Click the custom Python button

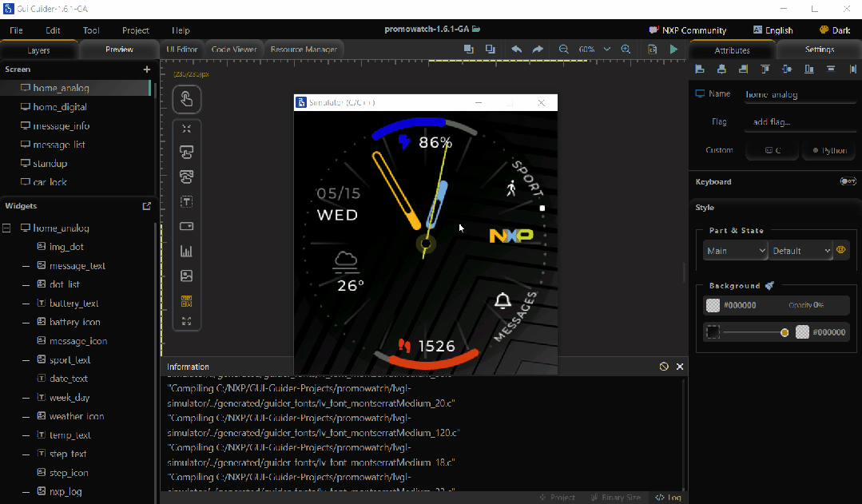pos(829,150)
